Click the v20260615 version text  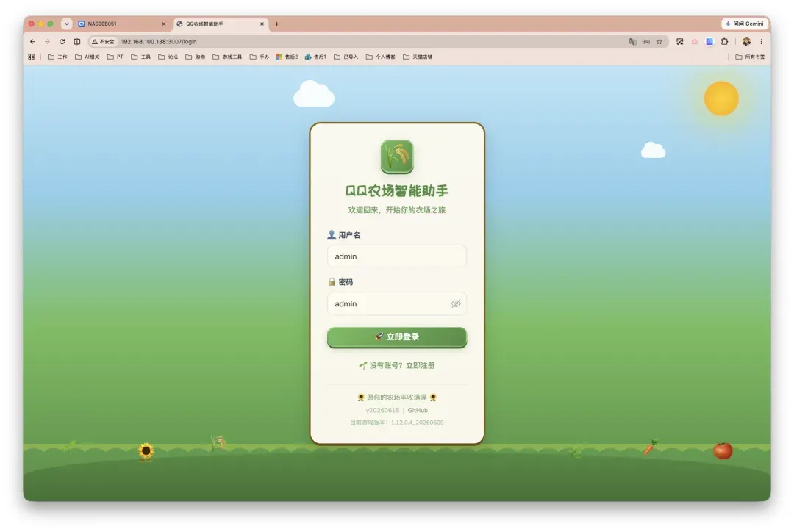tap(382, 411)
